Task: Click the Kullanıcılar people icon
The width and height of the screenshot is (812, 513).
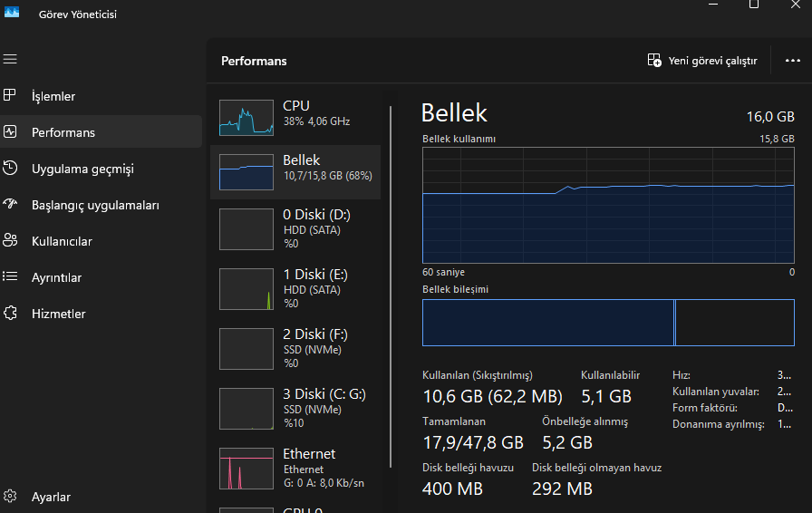Action: pyautogui.click(x=10, y=240)
